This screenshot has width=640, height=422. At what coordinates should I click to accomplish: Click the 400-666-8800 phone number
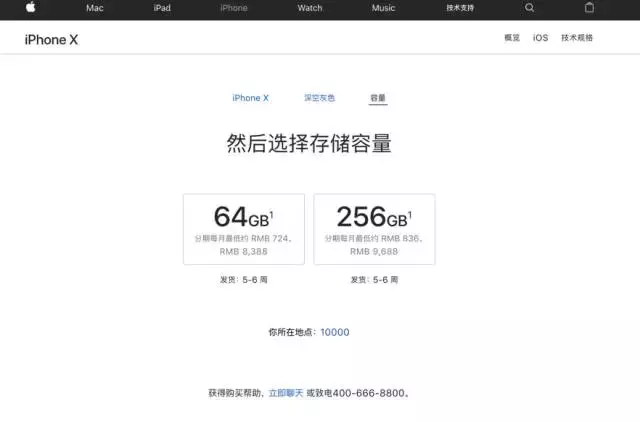pos(369,393)
